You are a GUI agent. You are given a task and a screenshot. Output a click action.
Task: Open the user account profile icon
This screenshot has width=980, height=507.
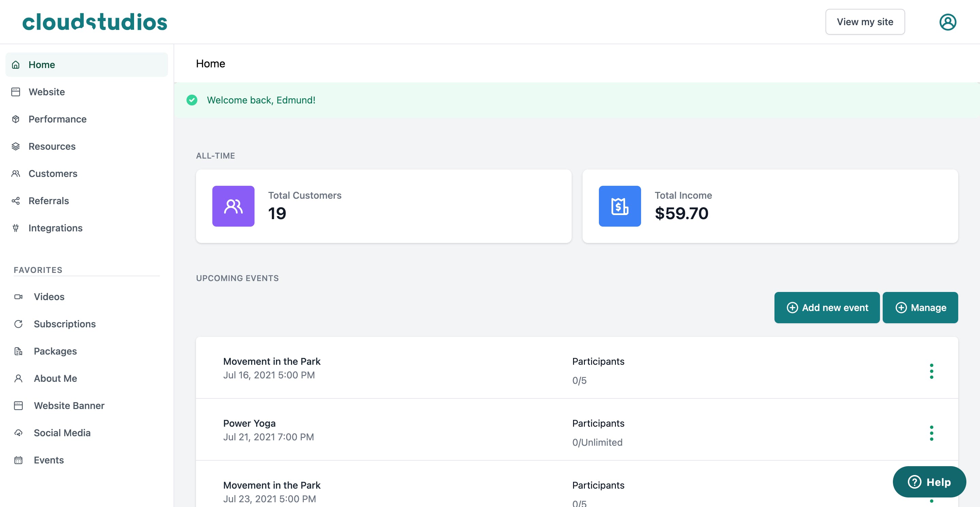pos(947,22)
